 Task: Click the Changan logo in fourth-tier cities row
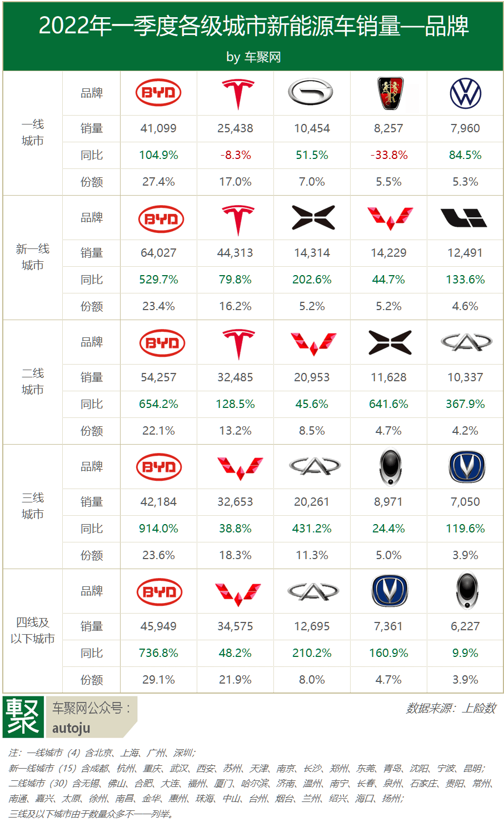pos(390,591)
